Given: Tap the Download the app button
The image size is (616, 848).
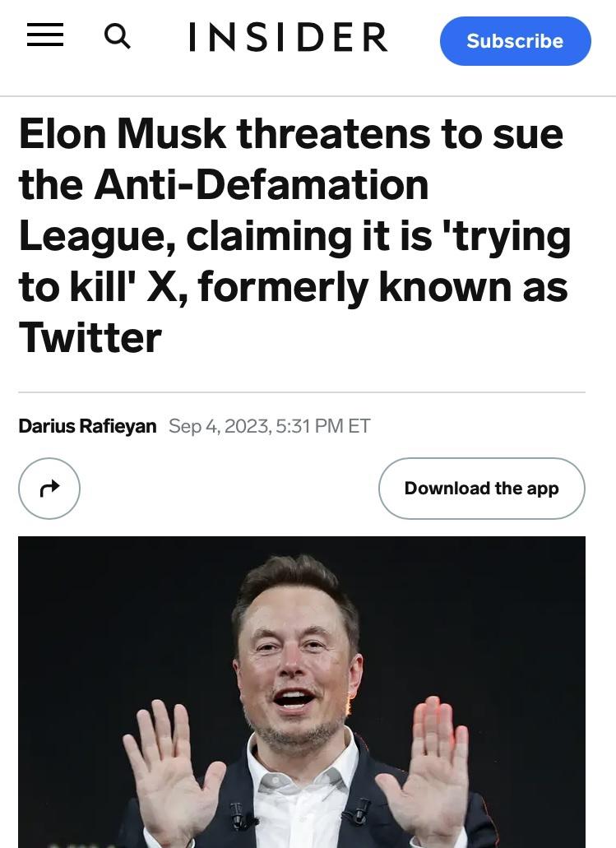Looking at the screenshot, I should point(481,489).
